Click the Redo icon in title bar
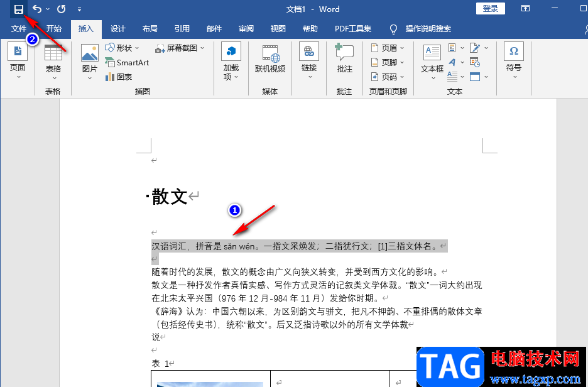The image size is (588, 387). tap(61, 9)
